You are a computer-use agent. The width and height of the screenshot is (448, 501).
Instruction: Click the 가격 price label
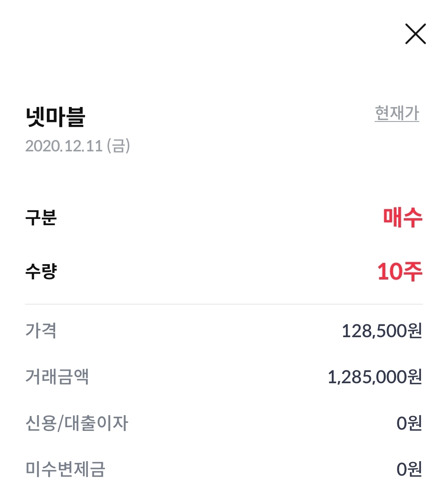(41, 331)
